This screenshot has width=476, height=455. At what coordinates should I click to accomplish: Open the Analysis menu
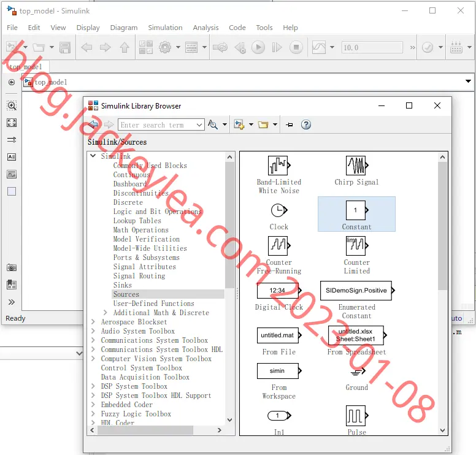(x=205, y=28)
